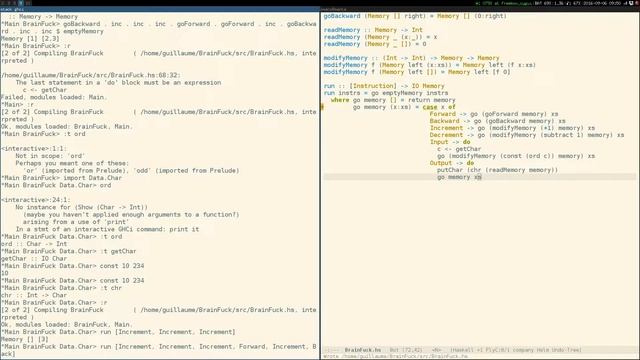Click the date and time in the top bar

[x=602, y=3]
